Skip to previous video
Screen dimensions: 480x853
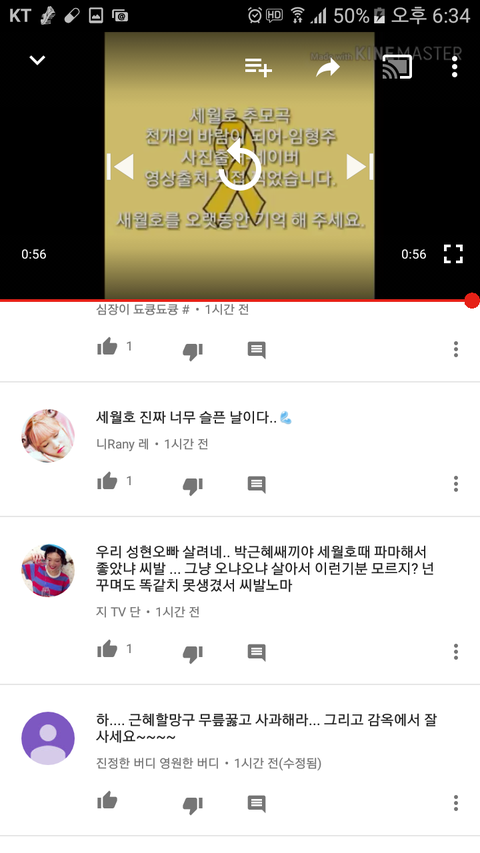click(120, 166)
